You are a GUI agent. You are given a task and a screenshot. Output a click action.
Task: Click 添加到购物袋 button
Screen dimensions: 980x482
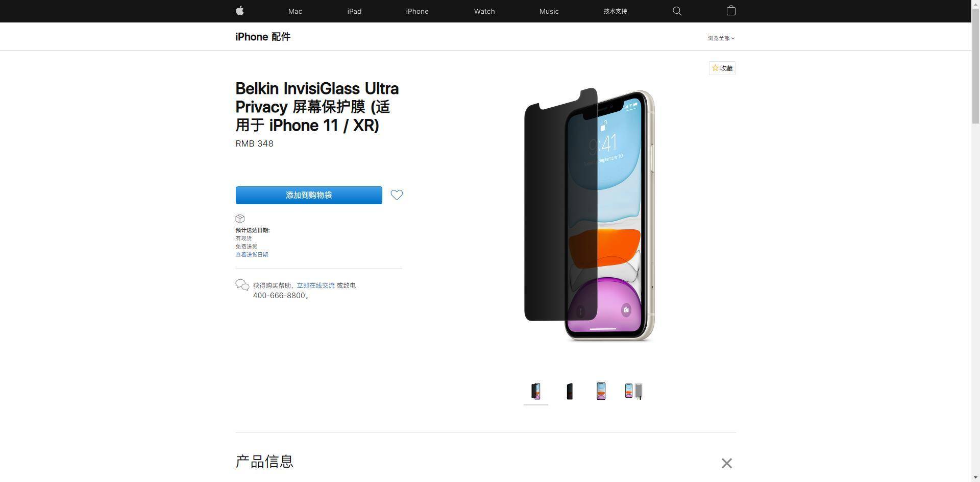[309, 195]
